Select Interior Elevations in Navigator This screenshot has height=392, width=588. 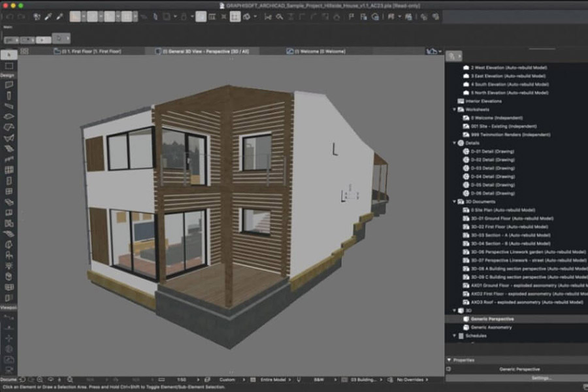click(483, 101)
